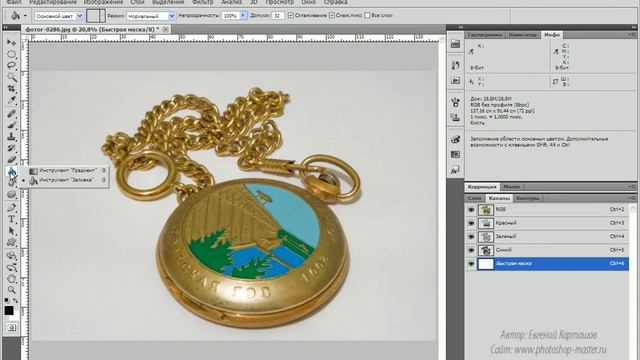This screenshot has width=640, height=360.
Task: Select the Быстрая маска channel thumbnail
Action: [486, 264]
